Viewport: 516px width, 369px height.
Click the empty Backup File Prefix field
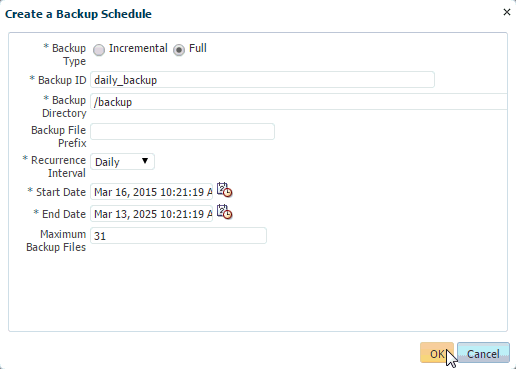tap(182, 132)
